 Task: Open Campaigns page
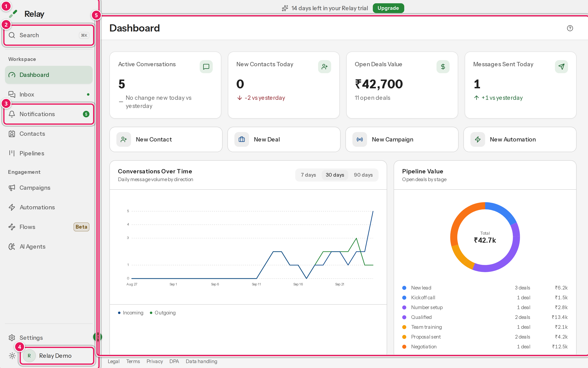[49, 188]
